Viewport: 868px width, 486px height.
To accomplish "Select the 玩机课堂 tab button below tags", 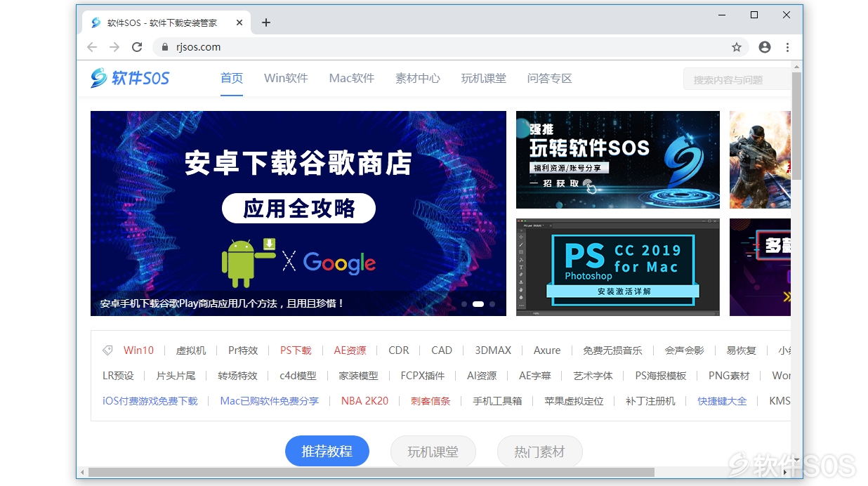I will coord(433,451).
